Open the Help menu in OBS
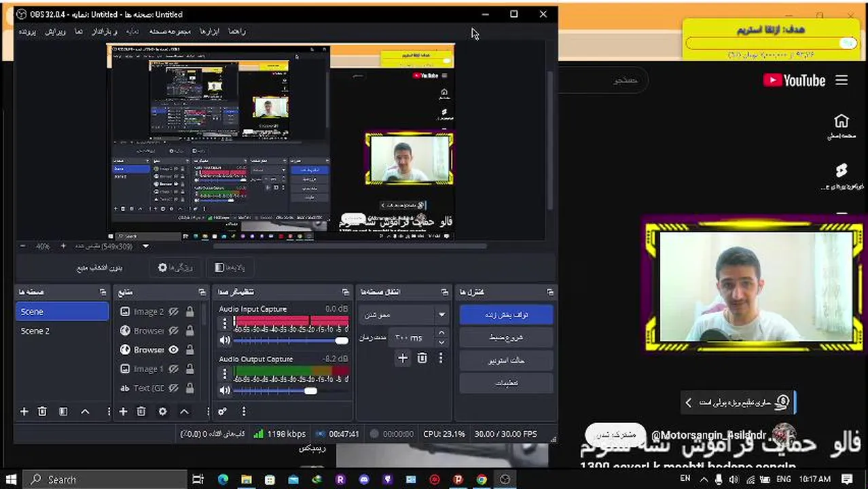This screenshot has width=868, height=489. pyautogui.click(x=236, y=31)
